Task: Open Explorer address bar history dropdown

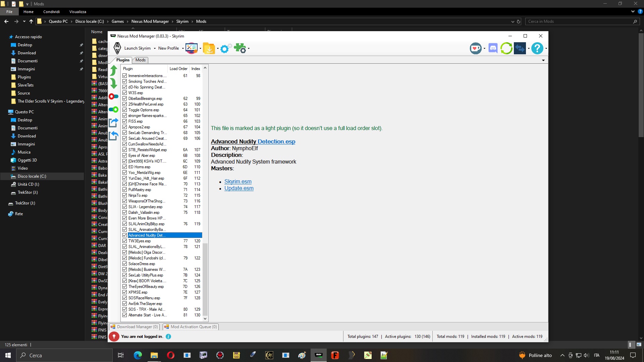Action: pos(513,21)
